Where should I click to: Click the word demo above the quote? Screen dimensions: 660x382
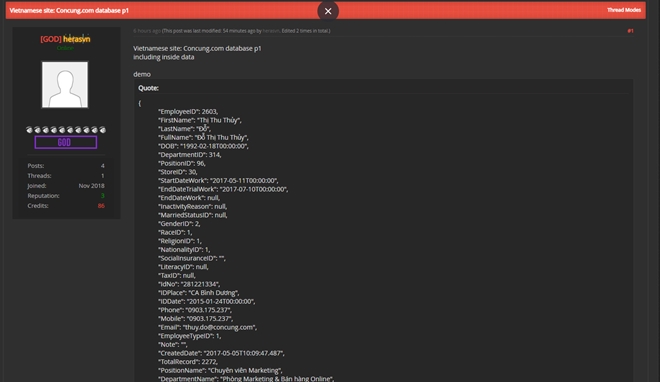[142, 74]
